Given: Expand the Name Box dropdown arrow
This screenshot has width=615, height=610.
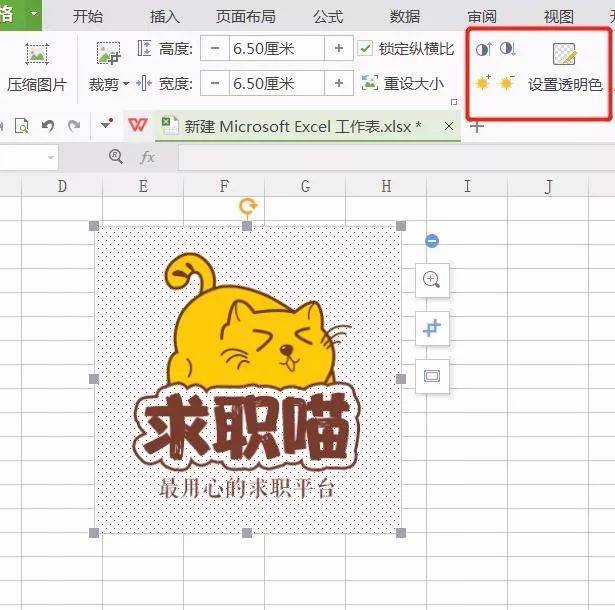Looking at the screenshot, I should point(51,157).
